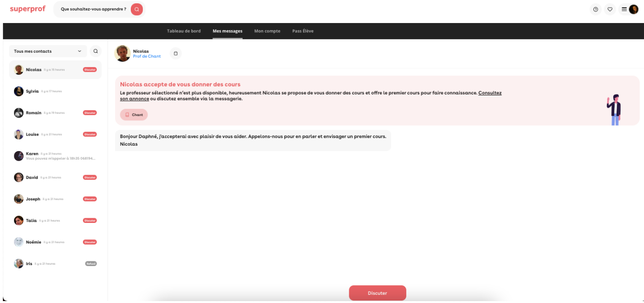Open the Prof de Chant link
Image resolution: width=644 pixels, height=303 pixels.
[x=147, y=57]
